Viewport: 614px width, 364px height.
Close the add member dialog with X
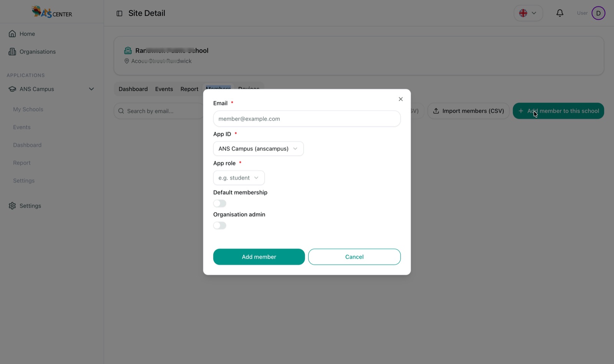tap(401, 99)
